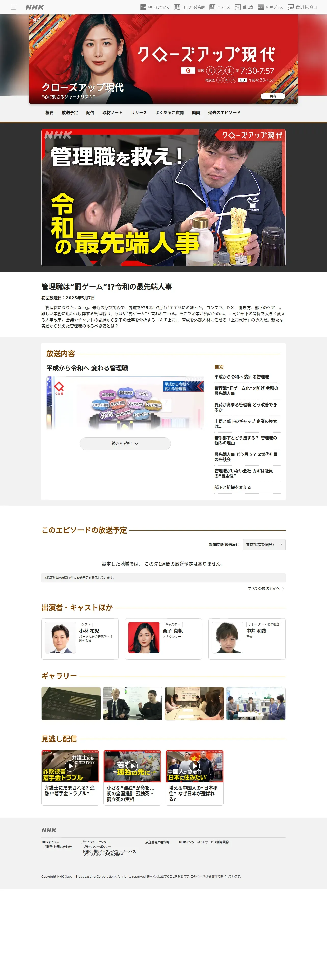The image size is (327, 980).
Task: Open gallery photo of women at a table
Action: tap(194, 703)
